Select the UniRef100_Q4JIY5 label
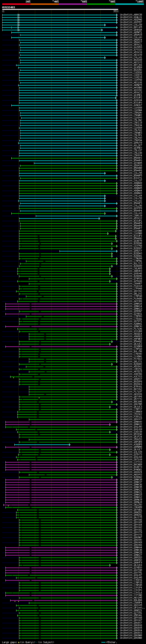 [131, 517]
